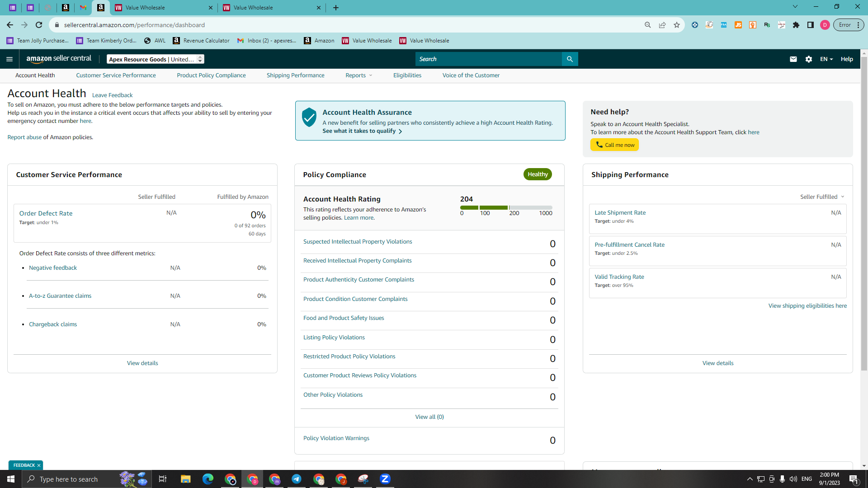Open the Apex Resource Goods account selector

coord(156,59)
